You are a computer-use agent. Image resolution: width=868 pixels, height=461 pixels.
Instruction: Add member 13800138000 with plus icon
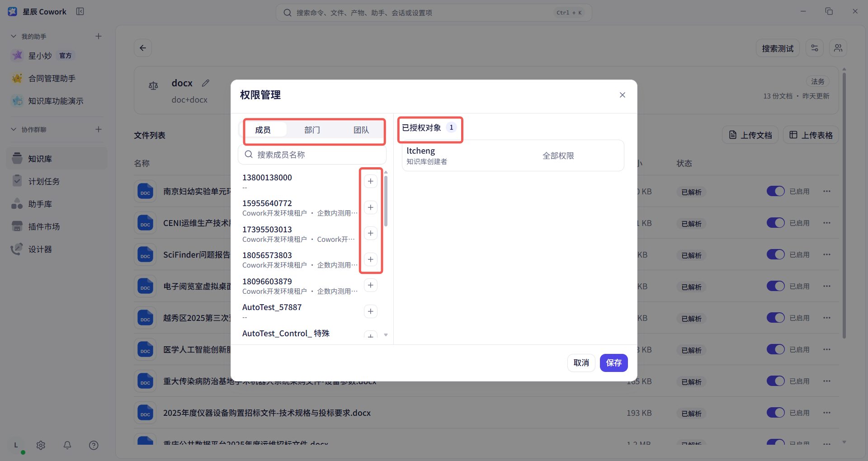pos(370,181)
